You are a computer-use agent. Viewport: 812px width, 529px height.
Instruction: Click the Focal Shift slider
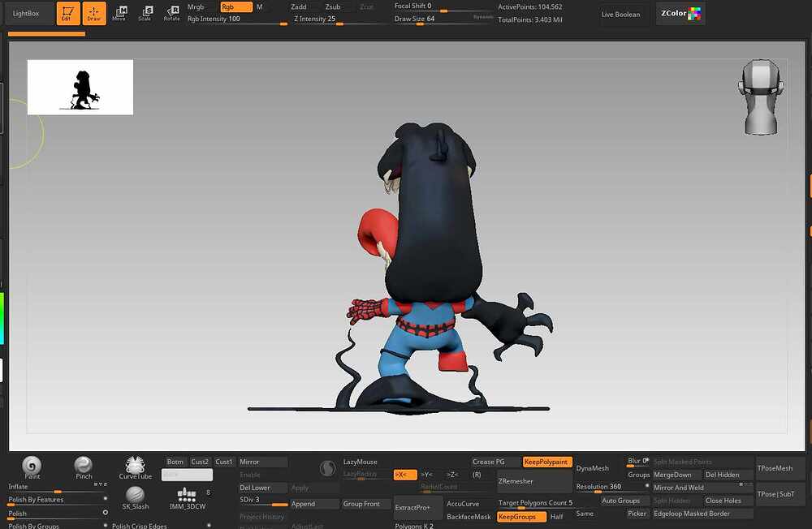tap(444, 6)
